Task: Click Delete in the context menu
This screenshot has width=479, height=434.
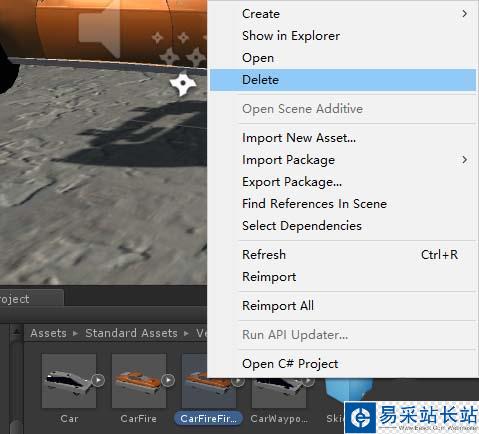Action: pyautogui.click(x=343, y=80)
